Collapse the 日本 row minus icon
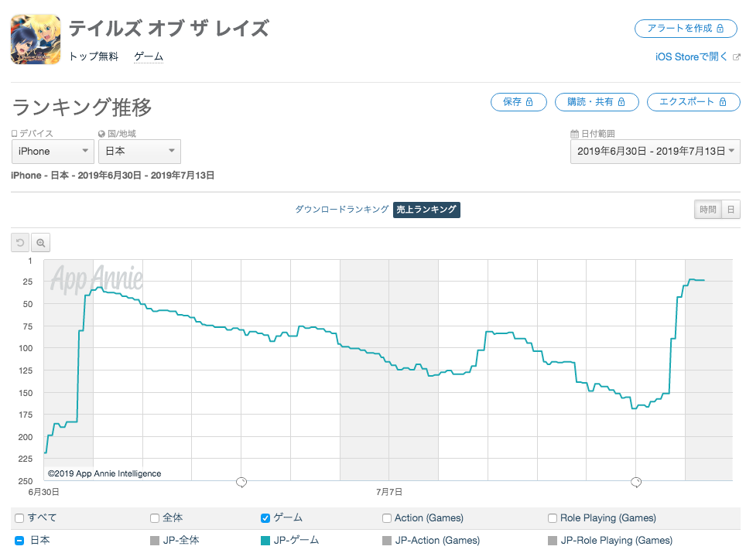The width and height of the screenshot is (746, 560). coord(19,541)
